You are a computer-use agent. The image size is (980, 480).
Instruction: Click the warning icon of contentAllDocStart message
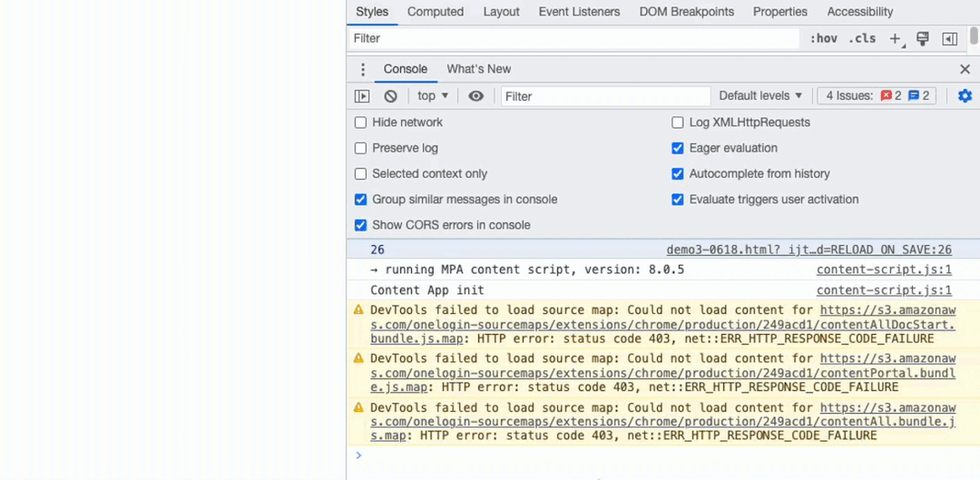coord(358,309)
